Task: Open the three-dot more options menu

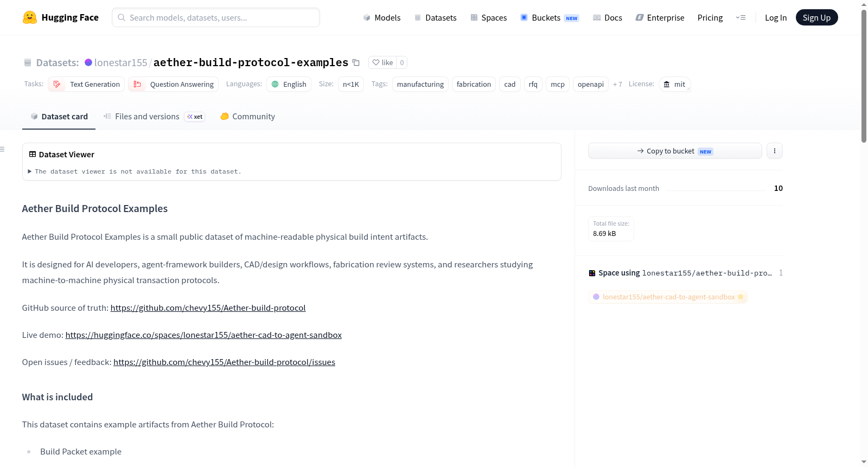Action: 775,151
